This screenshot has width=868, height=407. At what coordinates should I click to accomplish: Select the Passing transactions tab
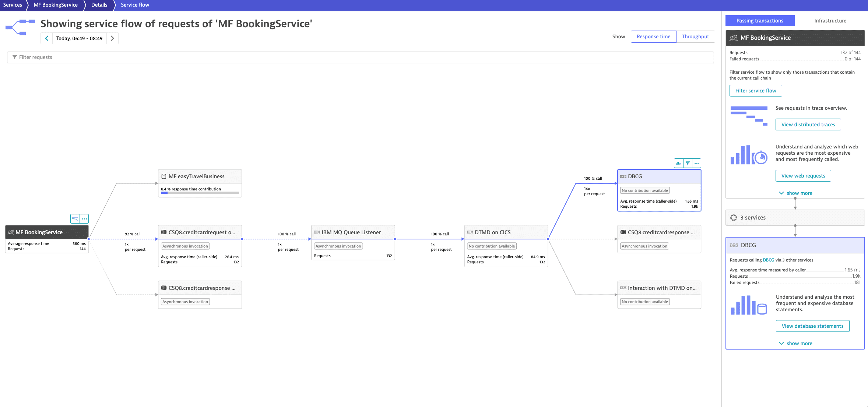[760, 21]
